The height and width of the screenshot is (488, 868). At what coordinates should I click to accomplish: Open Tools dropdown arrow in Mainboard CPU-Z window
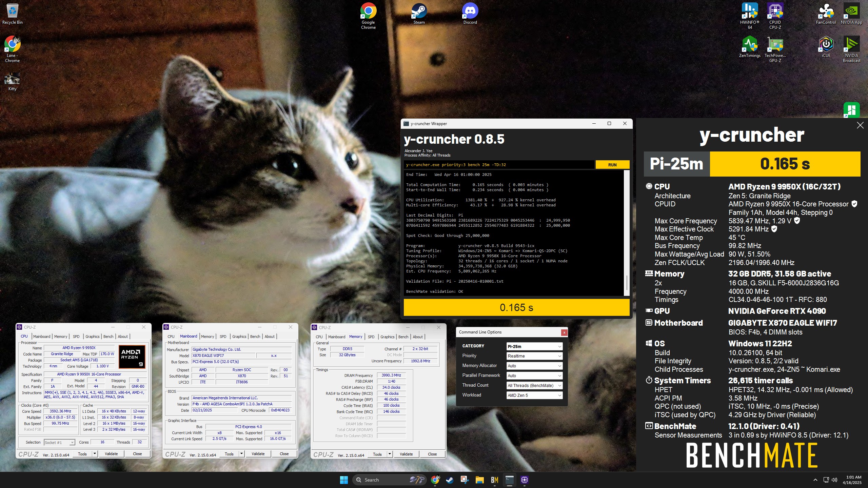(241, 454)
